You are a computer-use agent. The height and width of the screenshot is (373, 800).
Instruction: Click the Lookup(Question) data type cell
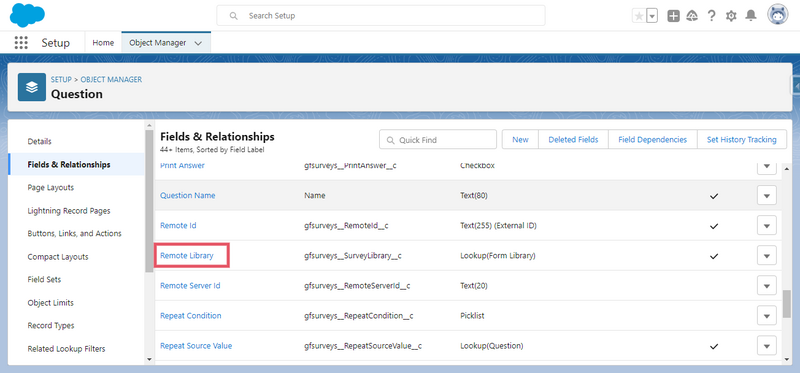(492, 346)
